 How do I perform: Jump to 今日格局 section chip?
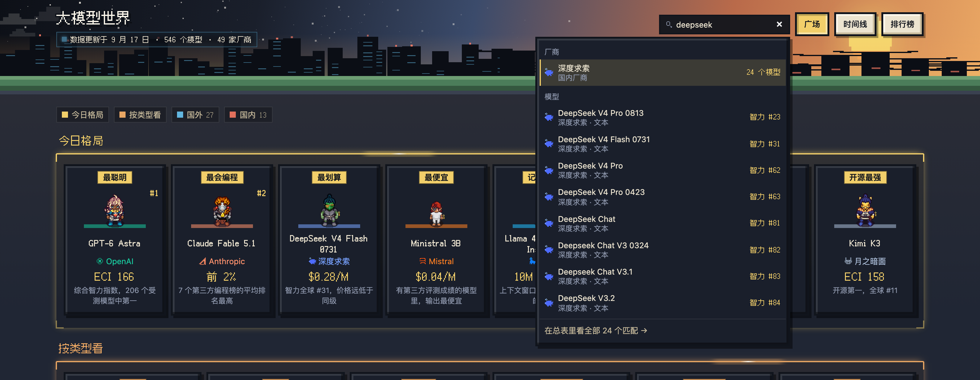[x=83, y=115]
